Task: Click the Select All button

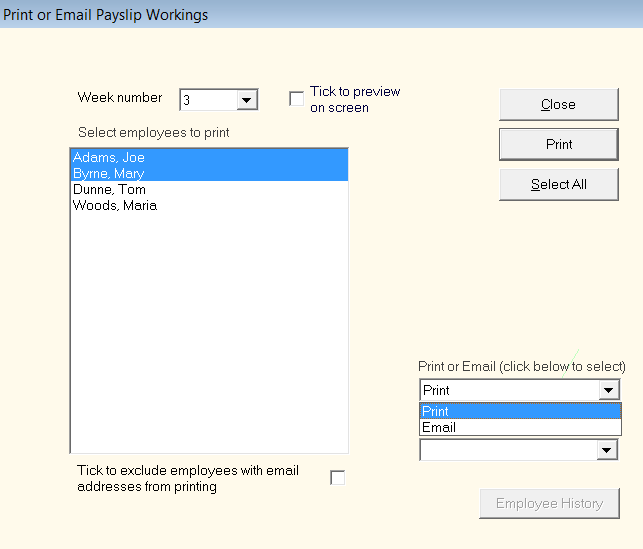Action: 559,185
